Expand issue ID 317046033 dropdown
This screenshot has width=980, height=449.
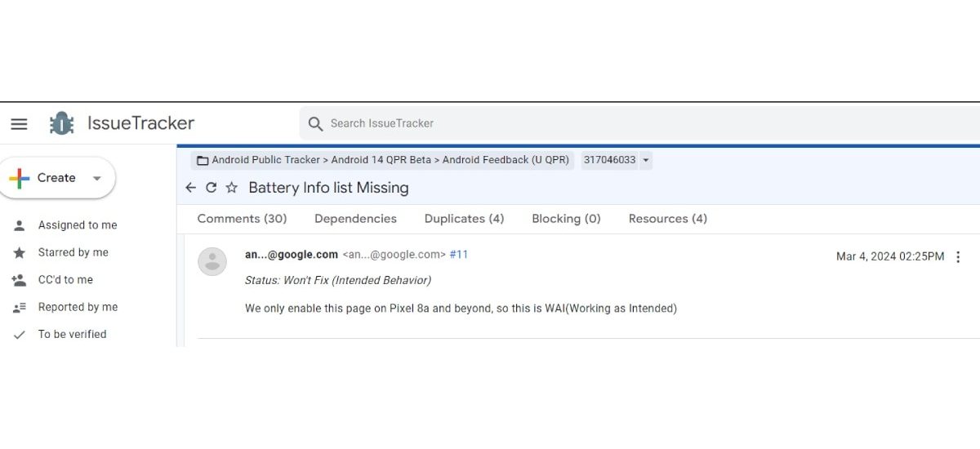pyautogui.click(x=646, y=160)
